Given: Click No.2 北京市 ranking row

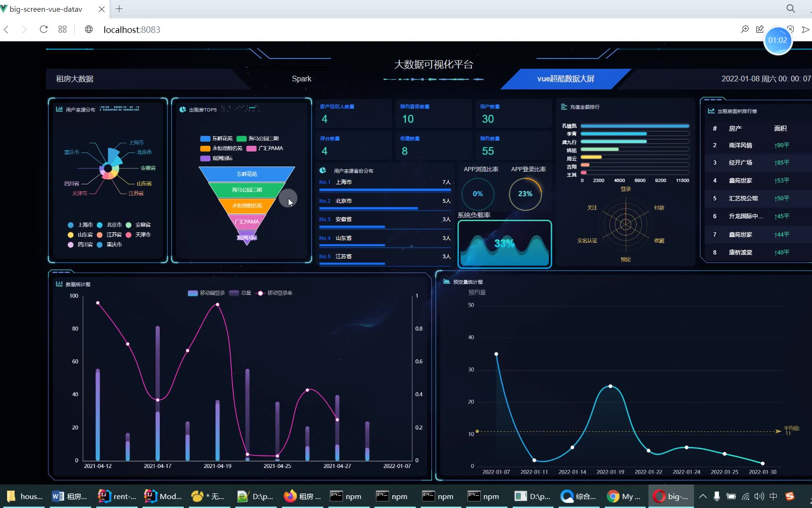Looking at the screenshot, I should (385, 203).
